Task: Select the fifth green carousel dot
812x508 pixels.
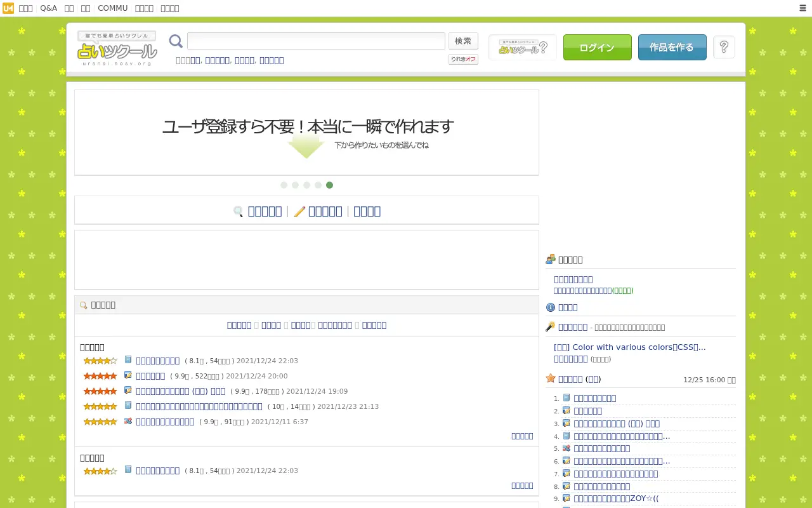Action: coord(329,185)
